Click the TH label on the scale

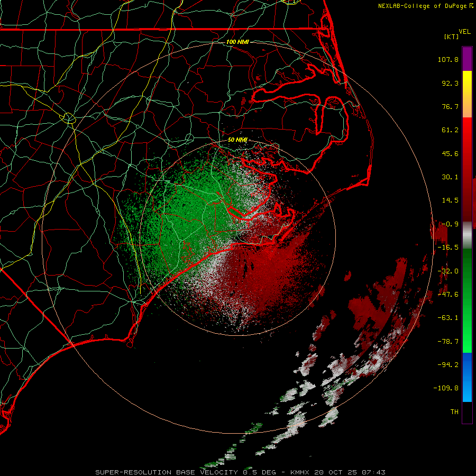click(x=454, y=412)
